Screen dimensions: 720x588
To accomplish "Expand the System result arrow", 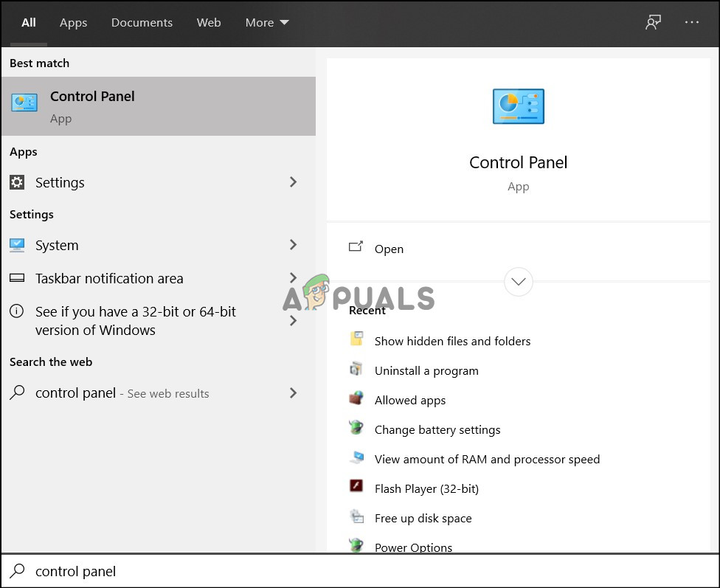I will point(293,244).
